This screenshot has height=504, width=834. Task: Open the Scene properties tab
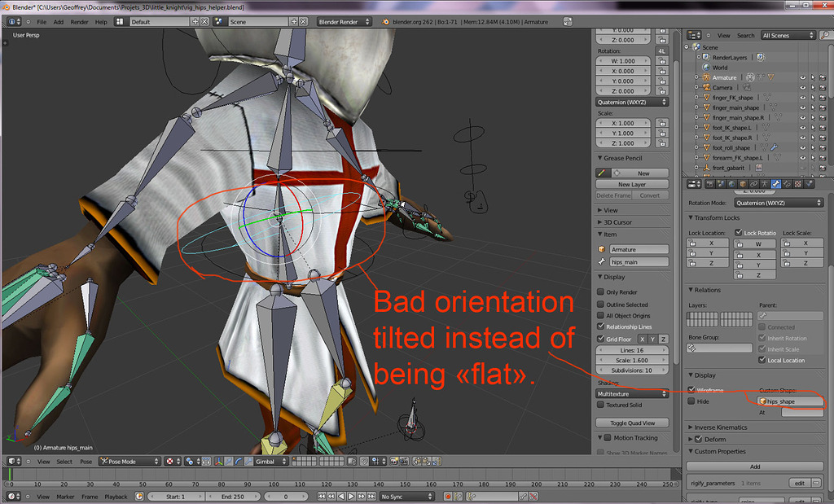721,184
